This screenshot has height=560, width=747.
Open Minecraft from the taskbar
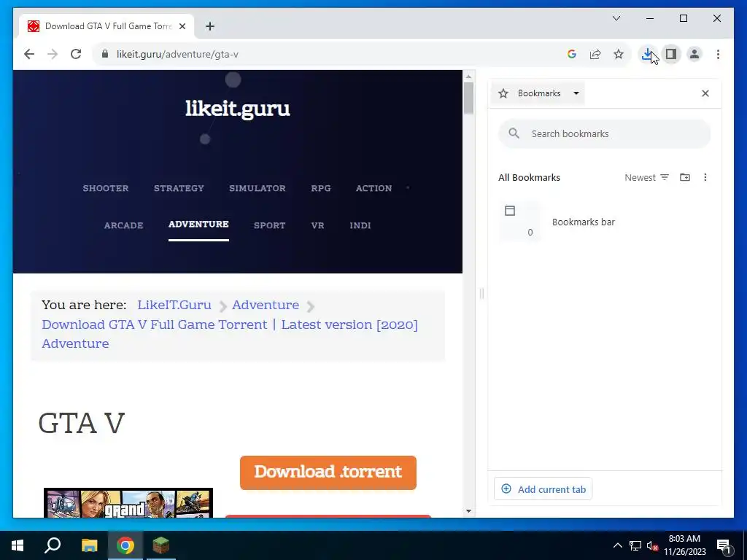[x=161, y=545]
